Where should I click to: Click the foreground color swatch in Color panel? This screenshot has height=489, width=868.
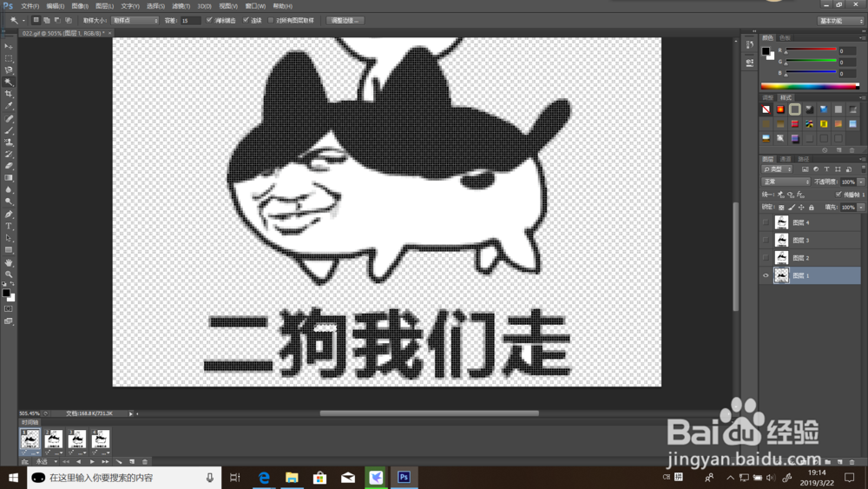(x=766, y=51)
